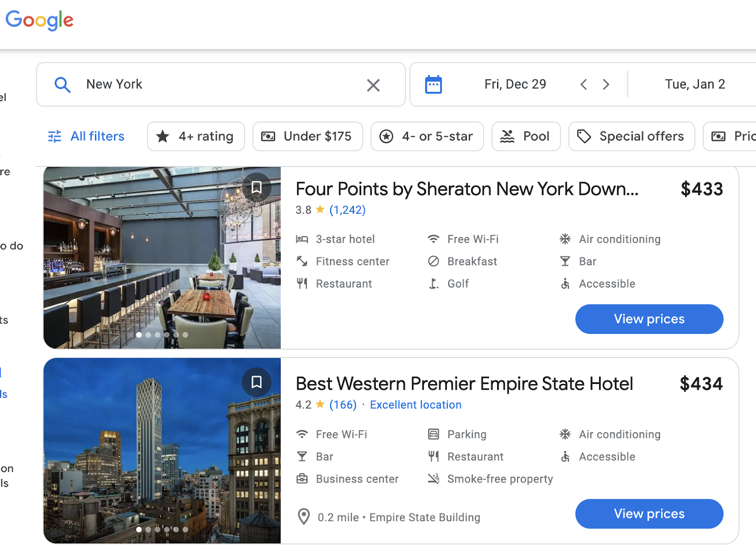Screen dimensions: 756x550
Task: Click the Four Points Free Wi-Fi icon
Action: click(x=434, y=239)
